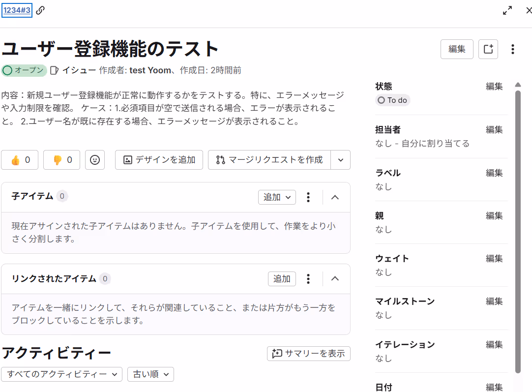Image resolution: width=532 pixels, height=392 pixels.
Task: Give a thumbs down reaction
Action: point(62,160)
